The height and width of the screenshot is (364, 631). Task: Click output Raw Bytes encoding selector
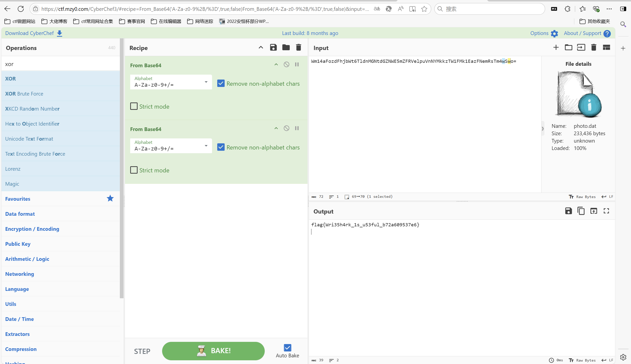pyautogui.click(x=582, y=360)
